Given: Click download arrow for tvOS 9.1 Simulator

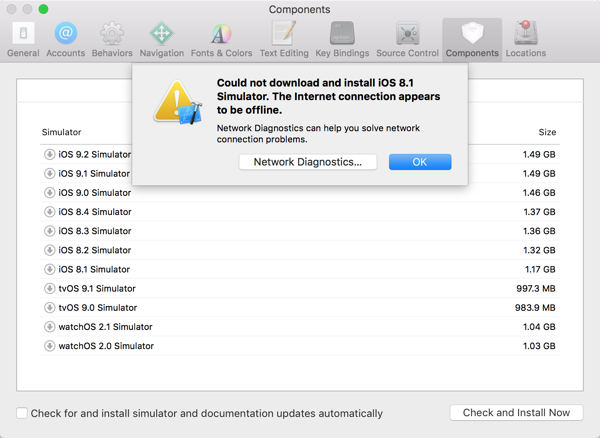Looking at the screenshot, I should 49,288.
